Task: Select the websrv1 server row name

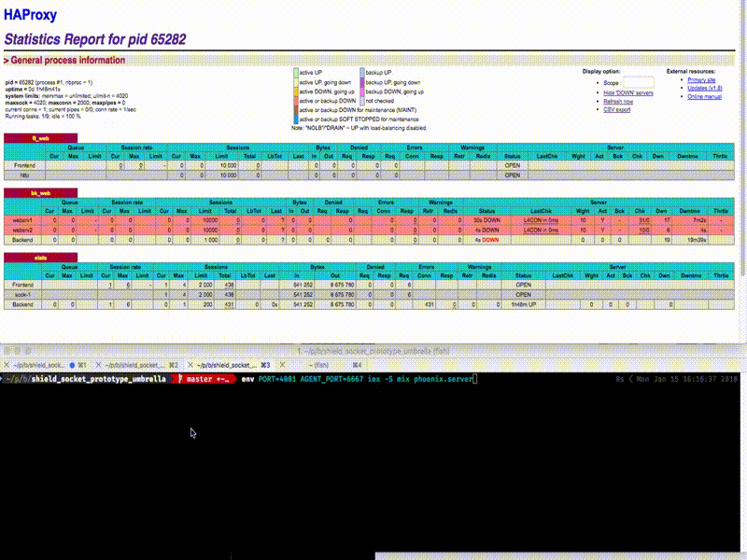Action: [x=23, y=220]
